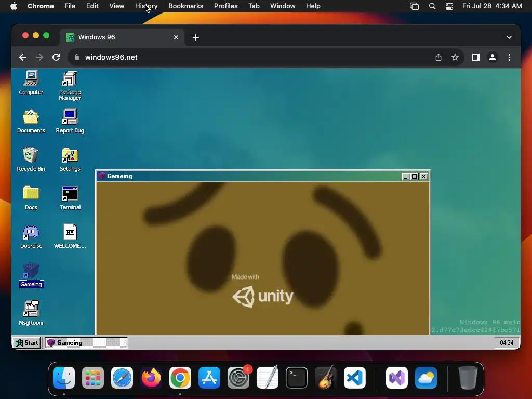532x399 pixels.
Task: Open the Terminal desktop shortcut
Action: click(x=70, y=198)
